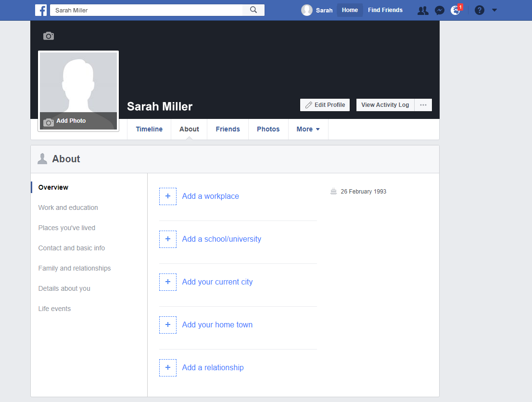Open Messenger messages icon
Screen dimensions: 532x402
click(440, 10)
